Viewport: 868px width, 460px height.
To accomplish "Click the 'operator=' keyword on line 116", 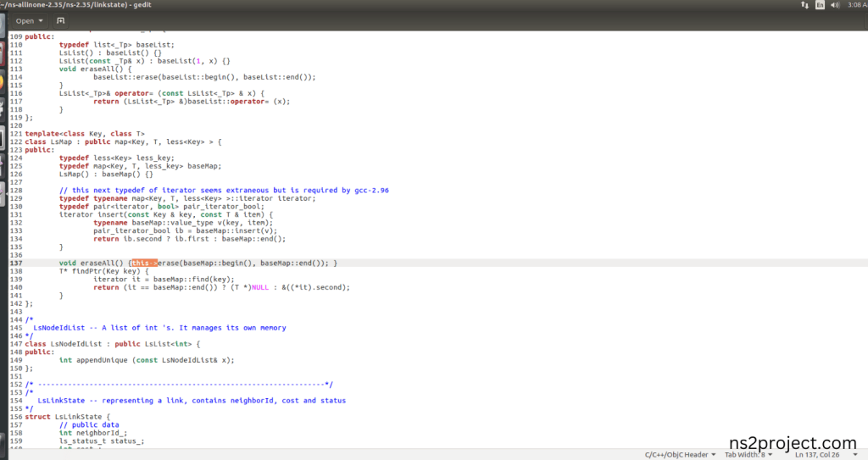I will coord(134,93).
